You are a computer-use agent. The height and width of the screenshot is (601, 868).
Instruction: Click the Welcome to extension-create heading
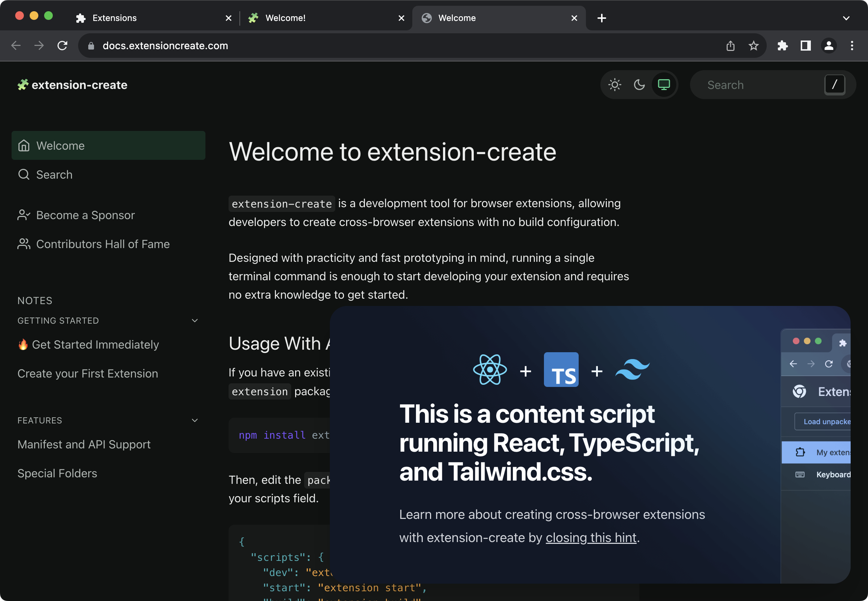tap(392, 152)
